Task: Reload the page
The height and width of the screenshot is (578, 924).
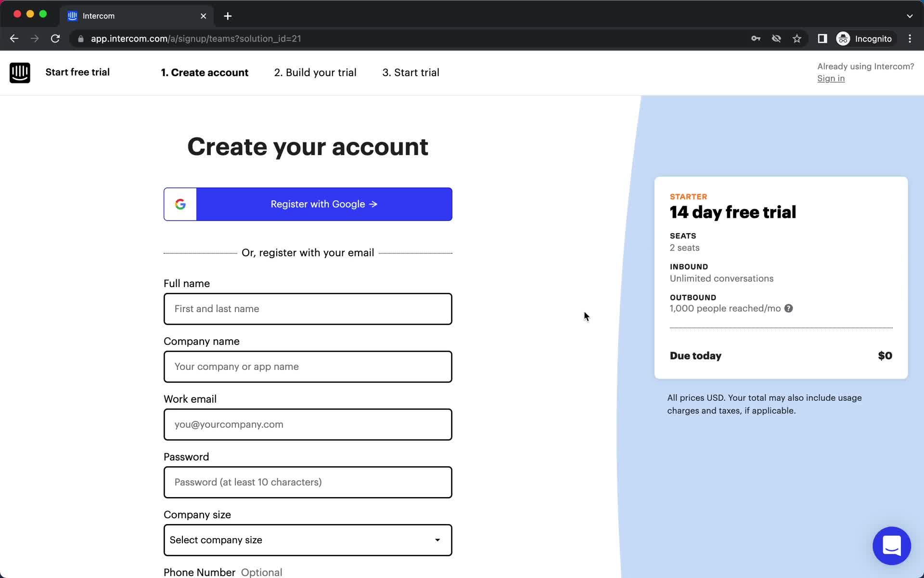Action: tap(55, 39)
